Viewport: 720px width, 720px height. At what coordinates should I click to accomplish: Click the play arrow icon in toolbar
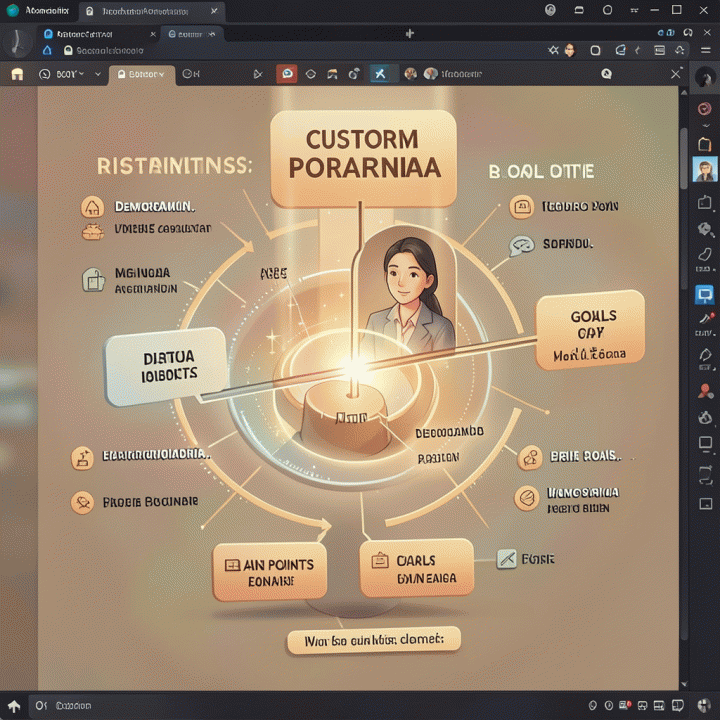(x=258, y=74)
